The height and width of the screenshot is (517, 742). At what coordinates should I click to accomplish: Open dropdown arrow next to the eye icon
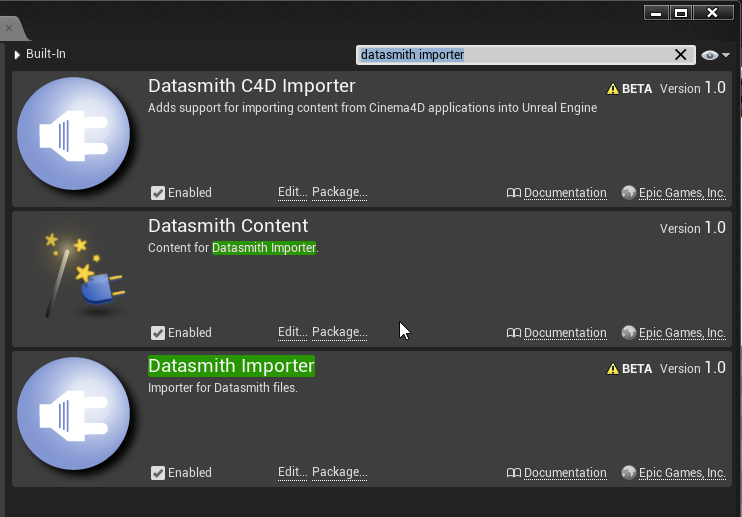click(726, 55)
